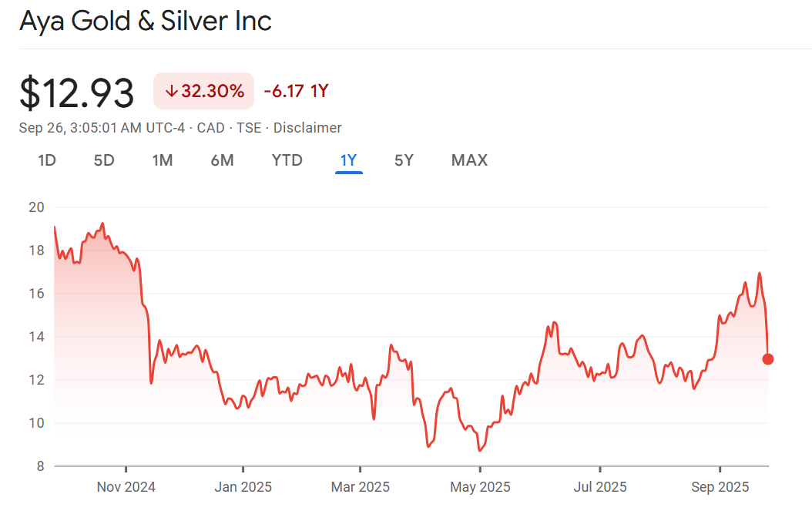Viewport: 812px width, 511px height.
Task: Click the Aya Gold & Silver Inc title
Action: coord(146,21)
